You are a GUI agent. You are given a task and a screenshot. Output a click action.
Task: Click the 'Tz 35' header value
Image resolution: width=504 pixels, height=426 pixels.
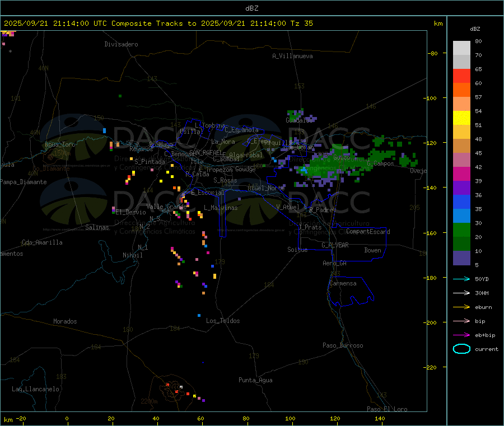(x=301, y=24)
